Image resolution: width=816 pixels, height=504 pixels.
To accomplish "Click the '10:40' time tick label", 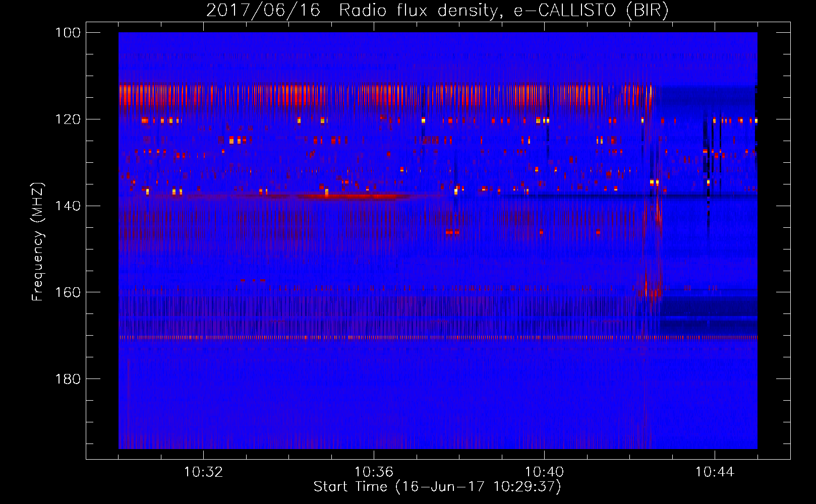I will pos(544,472).
